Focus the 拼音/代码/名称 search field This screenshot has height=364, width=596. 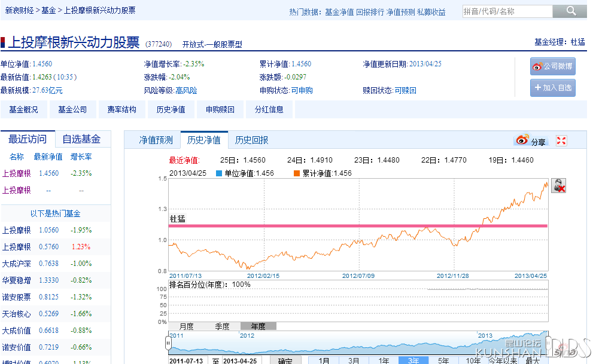507,11
